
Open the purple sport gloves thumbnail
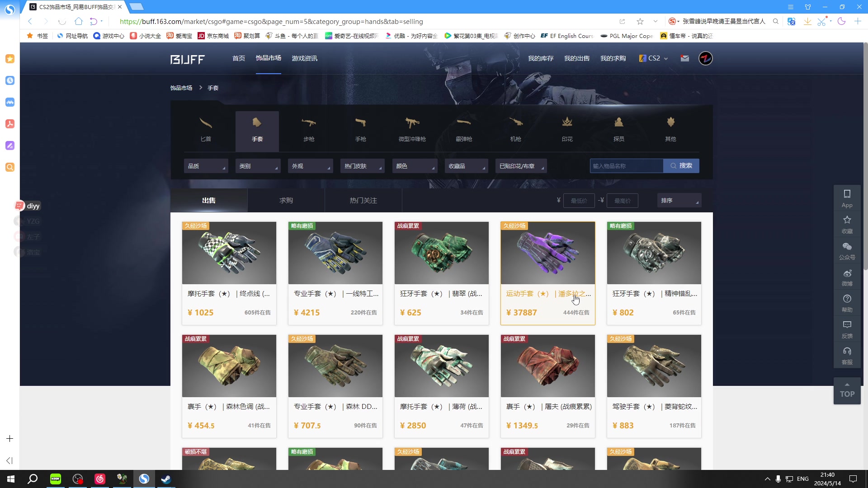coord(547,253)
